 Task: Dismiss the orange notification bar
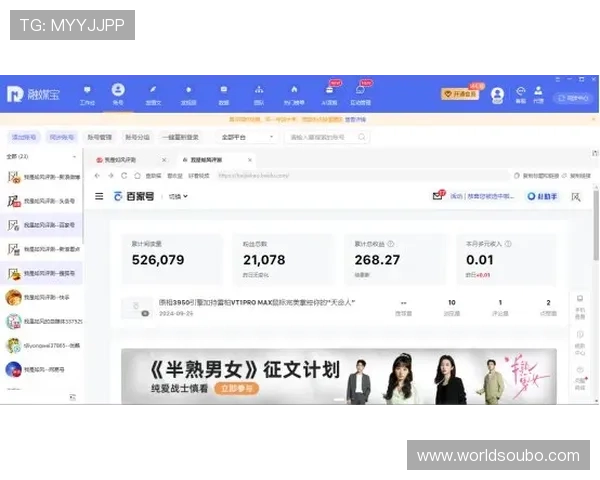pyautogui.click(x=594, y=120)
